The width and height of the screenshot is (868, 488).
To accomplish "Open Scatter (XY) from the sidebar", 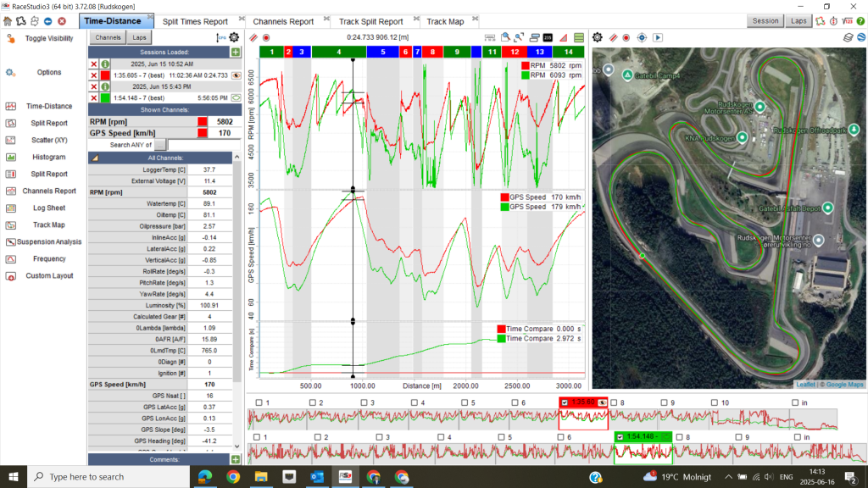I will click(48, 140).
